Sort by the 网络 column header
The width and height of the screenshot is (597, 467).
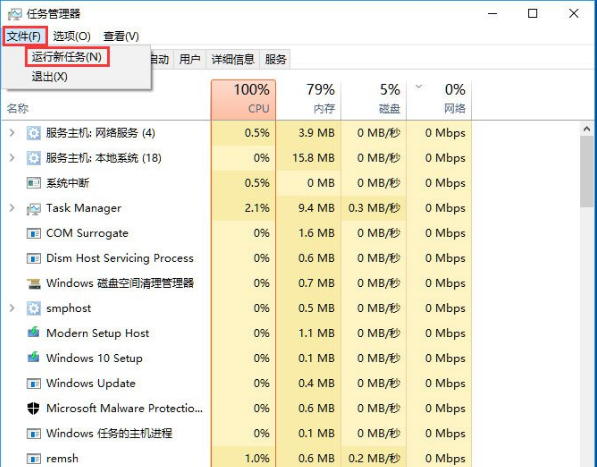(x=439, y=99)
